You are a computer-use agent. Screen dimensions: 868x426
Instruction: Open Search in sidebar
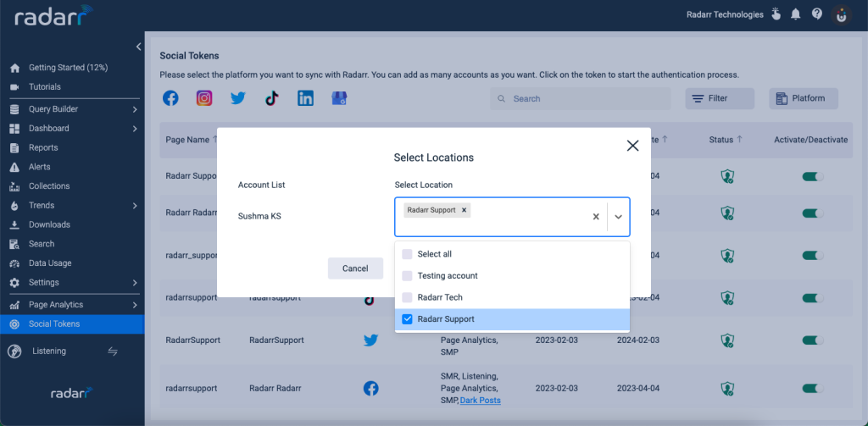(x=42, y=243)
